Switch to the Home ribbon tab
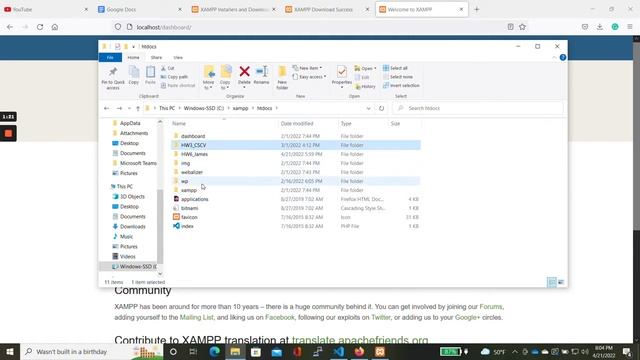 pos(133,58)
